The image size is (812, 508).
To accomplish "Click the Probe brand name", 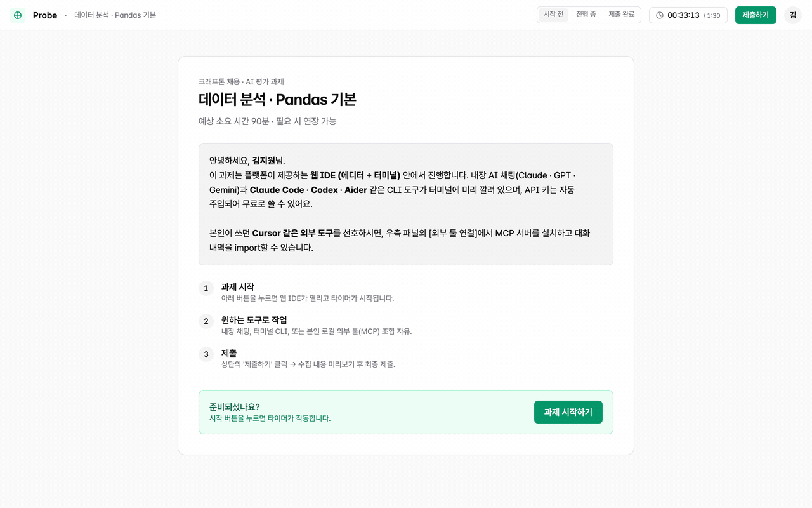I will click(45, 15).
